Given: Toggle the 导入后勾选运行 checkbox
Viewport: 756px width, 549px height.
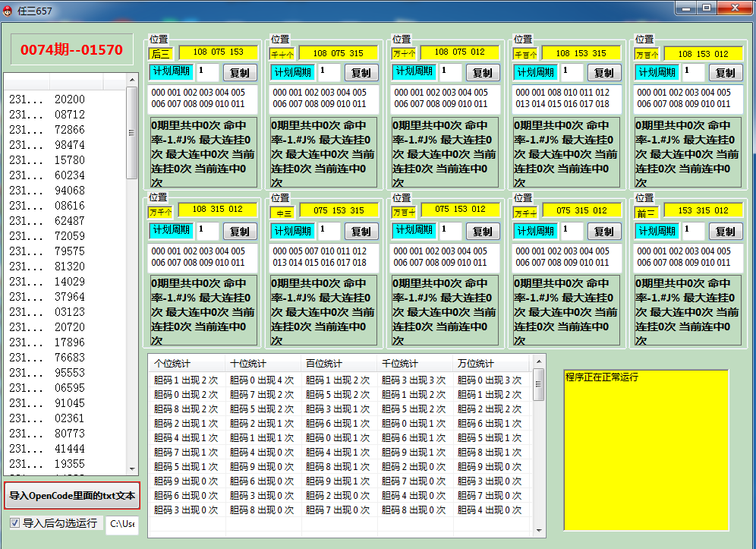Looking at the screenshot, I should [15, 523].
